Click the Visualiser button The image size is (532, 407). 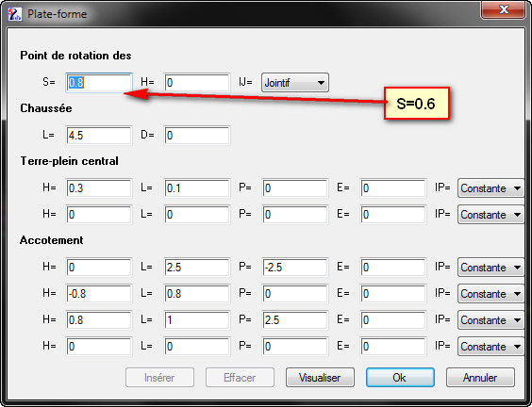coord(320,378)
